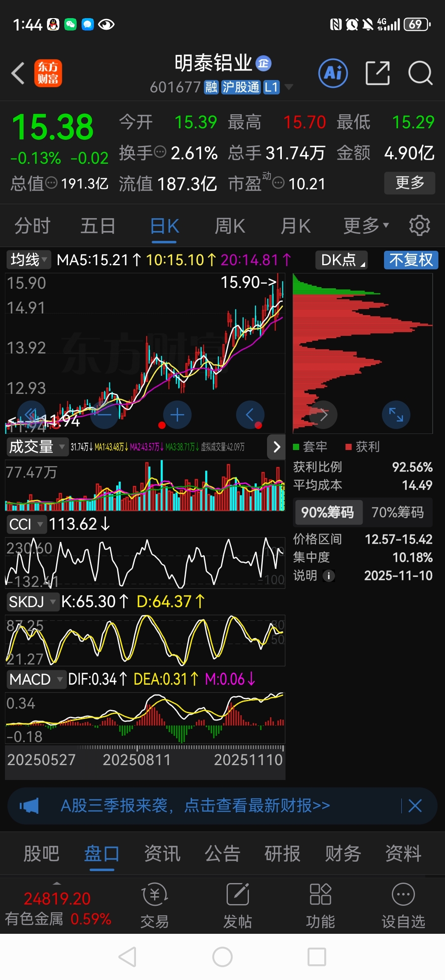Tap the Android back navigation button
Image resolution: width=445 pixels, height=980 pixels.
click(127, 957)
